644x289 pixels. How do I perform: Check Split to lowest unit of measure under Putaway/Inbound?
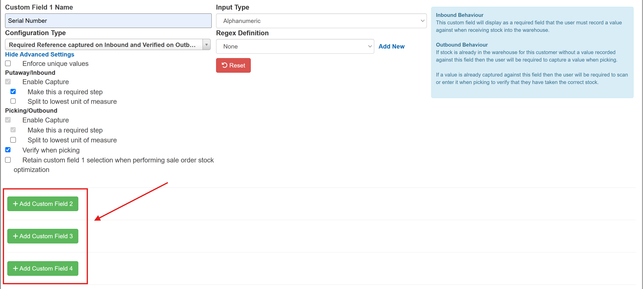point(13,101)
